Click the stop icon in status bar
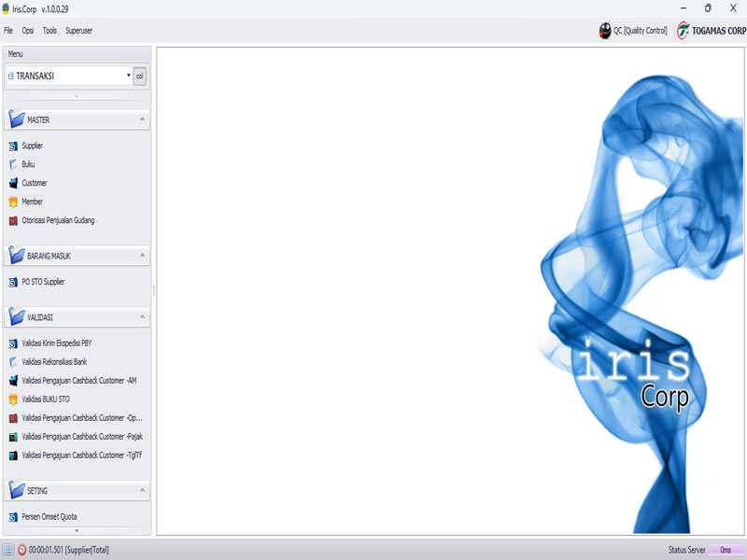This screenshot has width=747, height=560. click(x=21, y=551)
